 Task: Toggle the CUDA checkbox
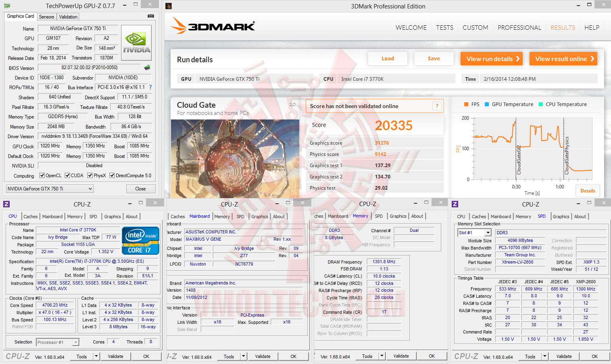68,176
